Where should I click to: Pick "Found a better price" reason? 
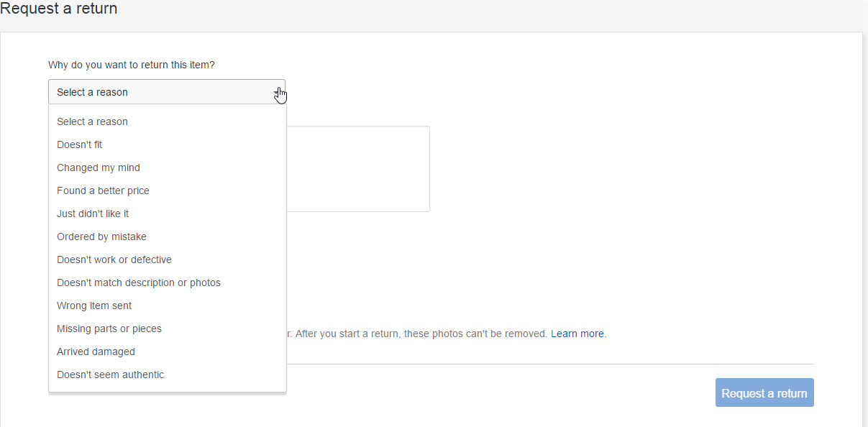click(103, 190)
